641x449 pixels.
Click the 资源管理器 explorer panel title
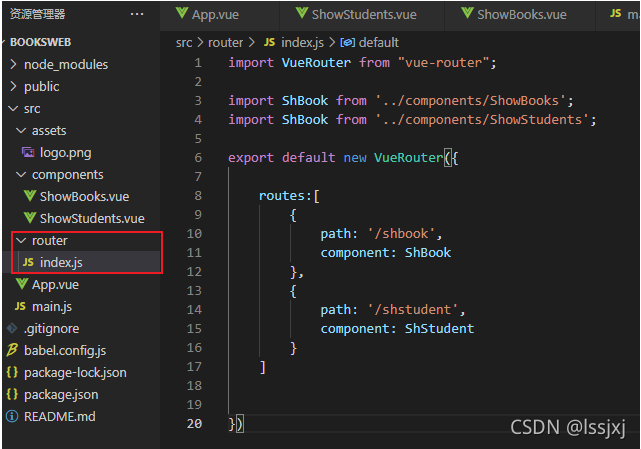point(37,14)
